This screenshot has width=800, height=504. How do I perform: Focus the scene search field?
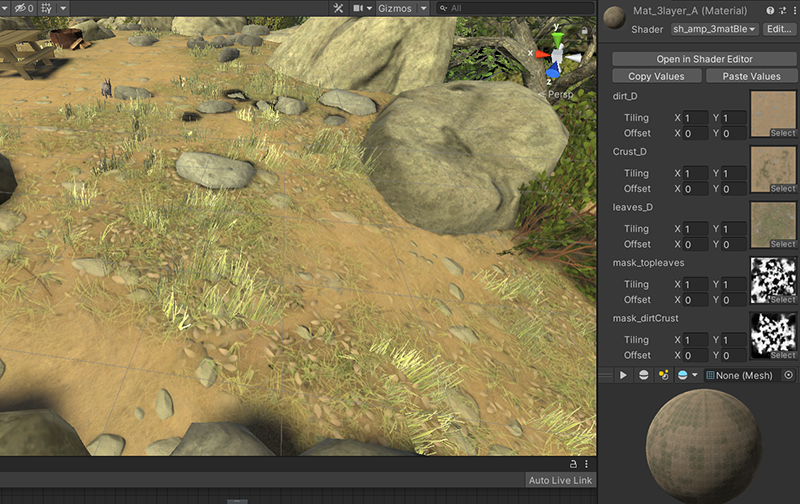tap(515, 8)
